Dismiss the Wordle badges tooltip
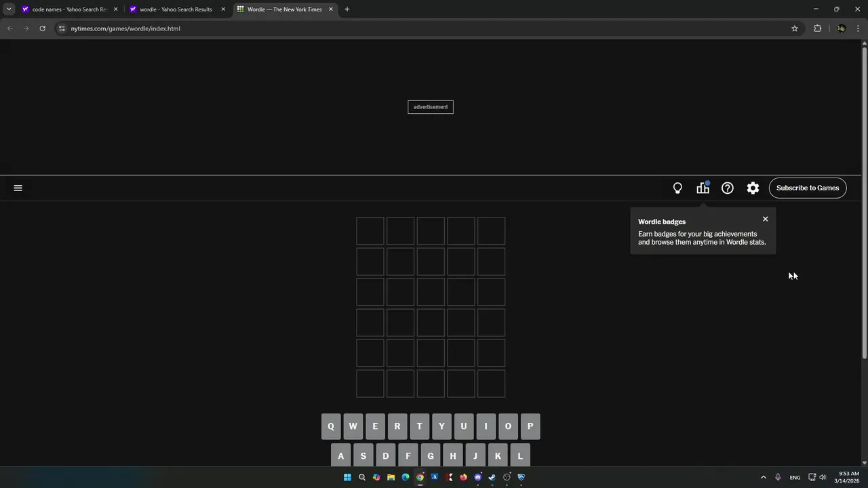Viewport: 868px width, 488px height. pos(766,219)
